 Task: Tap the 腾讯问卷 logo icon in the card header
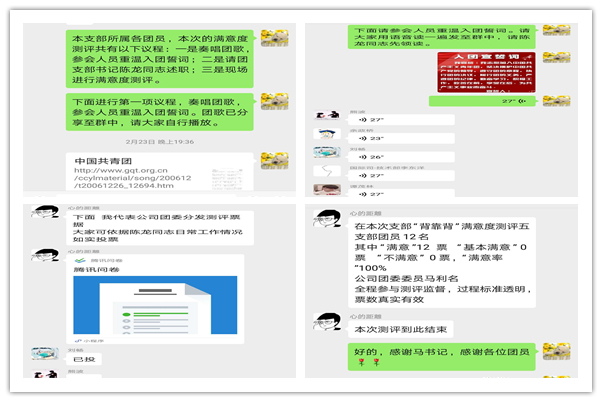tap(80, 261)
